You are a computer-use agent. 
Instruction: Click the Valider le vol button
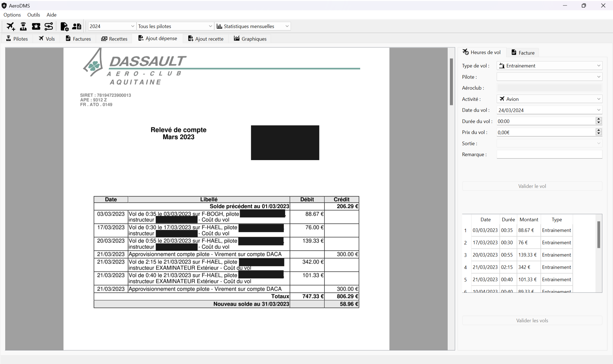pyautogui.click(x=532, y=186)
